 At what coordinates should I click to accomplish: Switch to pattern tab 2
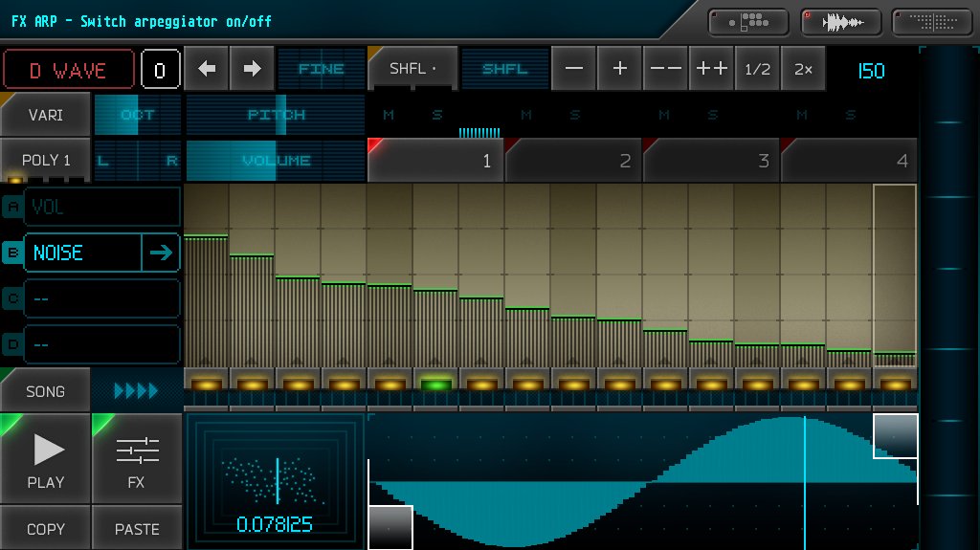click(x=574, y=161)
